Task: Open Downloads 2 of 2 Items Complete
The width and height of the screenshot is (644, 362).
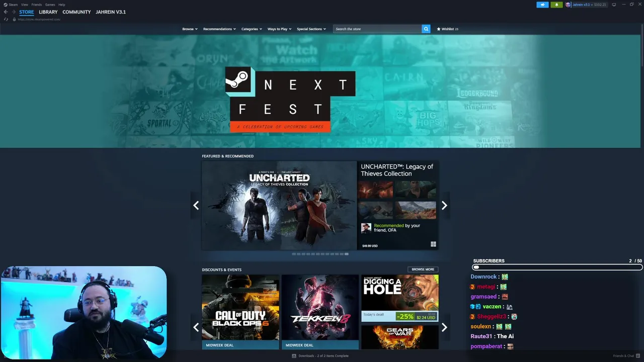Action: 323,356
